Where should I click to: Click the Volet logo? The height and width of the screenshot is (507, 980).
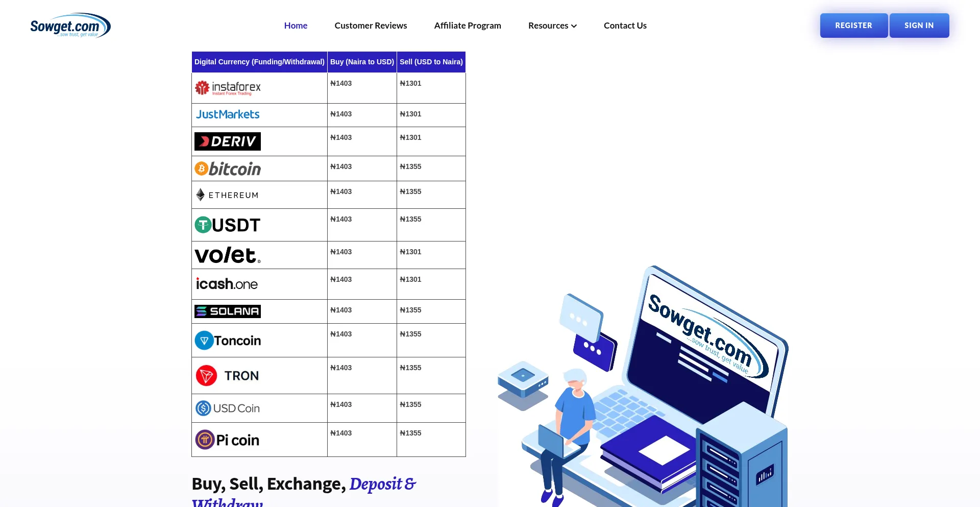coord(228,255)
